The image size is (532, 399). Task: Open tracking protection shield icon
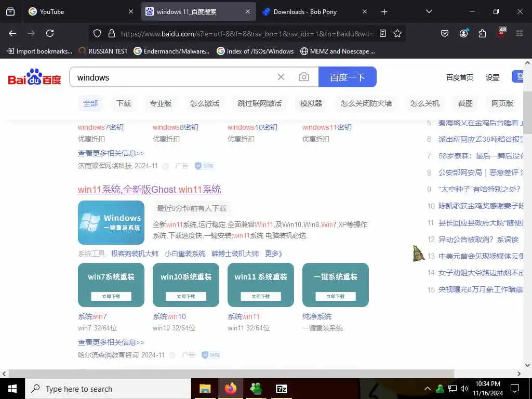pos(97,33)
